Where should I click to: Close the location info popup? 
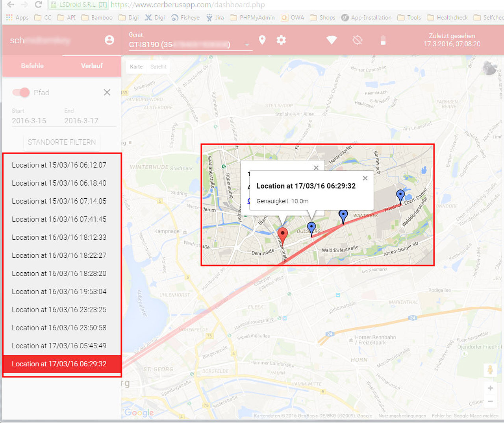(365, 178)
